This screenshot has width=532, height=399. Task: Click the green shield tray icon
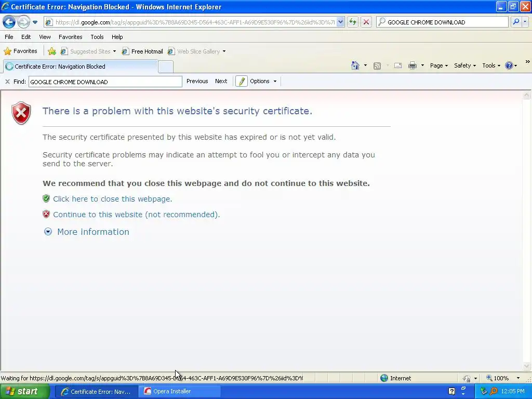(x=484, y=392)
